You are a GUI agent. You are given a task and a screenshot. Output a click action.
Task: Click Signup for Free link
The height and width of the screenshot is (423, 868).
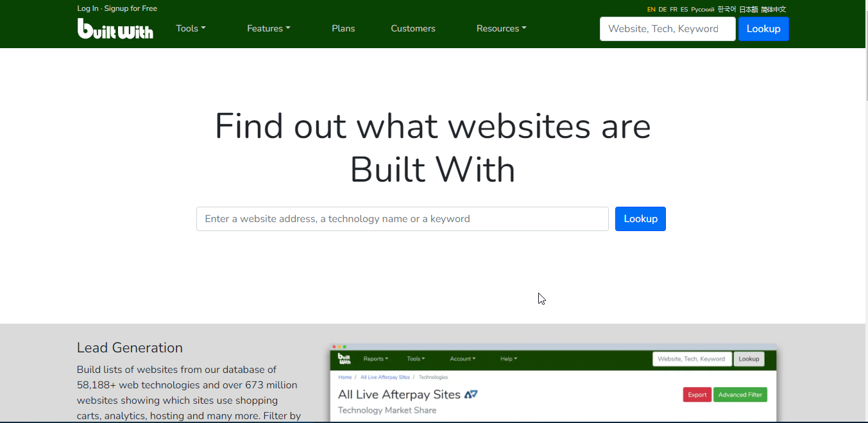pyautogui.click(x=131, y=8)
